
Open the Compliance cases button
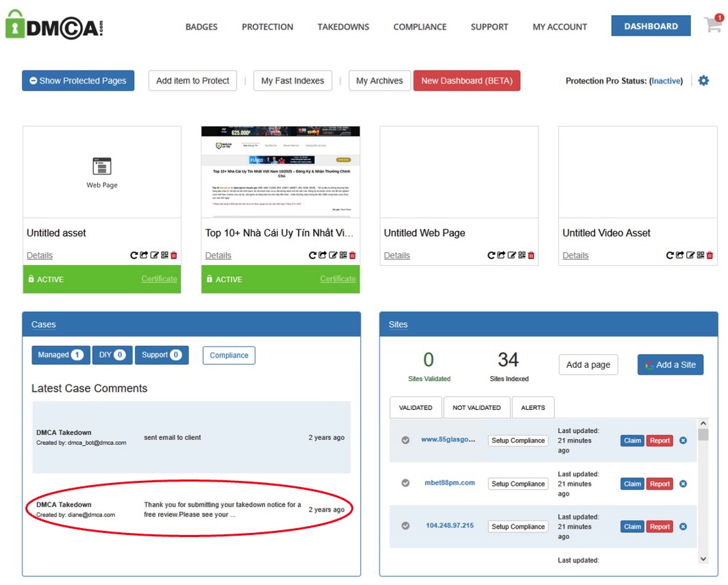(229, 355)
